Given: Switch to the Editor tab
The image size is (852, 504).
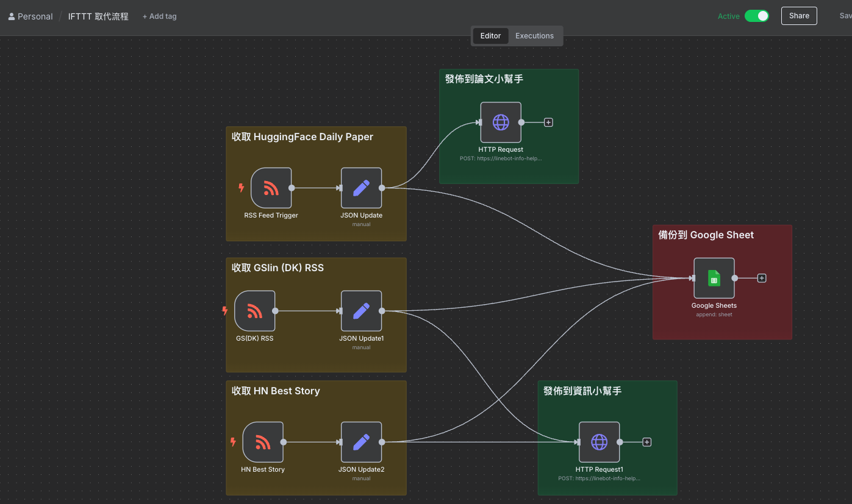Looking at the screenshot, I should 490,36.
